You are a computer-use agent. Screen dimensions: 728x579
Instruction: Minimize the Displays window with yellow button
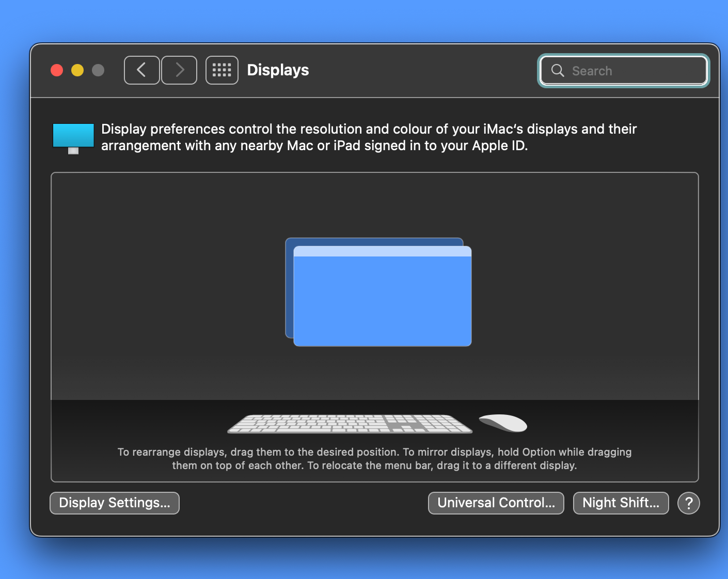pos(77,70)
